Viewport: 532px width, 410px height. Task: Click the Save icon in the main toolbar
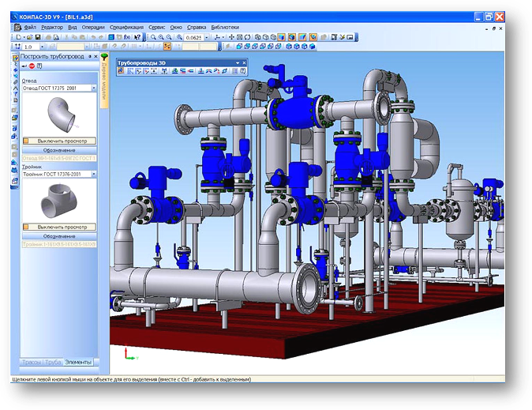click(36, 37)
